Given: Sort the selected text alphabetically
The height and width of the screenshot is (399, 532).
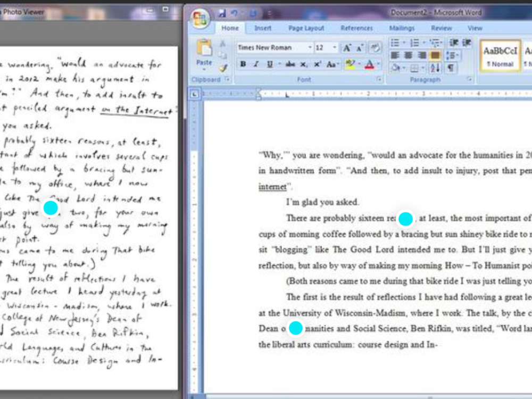Looking at the screenshot, I should tap(435, 68).
